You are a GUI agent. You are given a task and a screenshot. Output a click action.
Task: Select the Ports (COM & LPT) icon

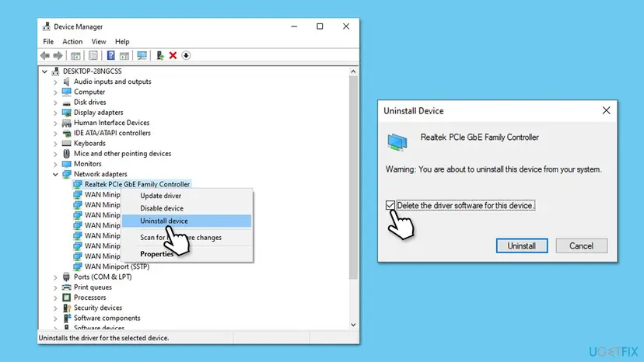click(x=67, y=277)
